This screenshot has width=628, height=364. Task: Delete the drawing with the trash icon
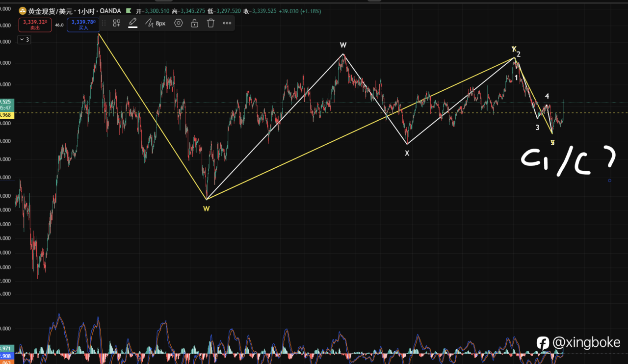[211, 23]
